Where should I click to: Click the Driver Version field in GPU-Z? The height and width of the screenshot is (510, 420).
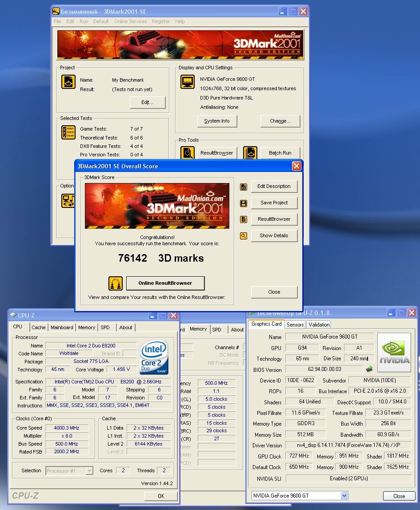click(x=348, y=445)
